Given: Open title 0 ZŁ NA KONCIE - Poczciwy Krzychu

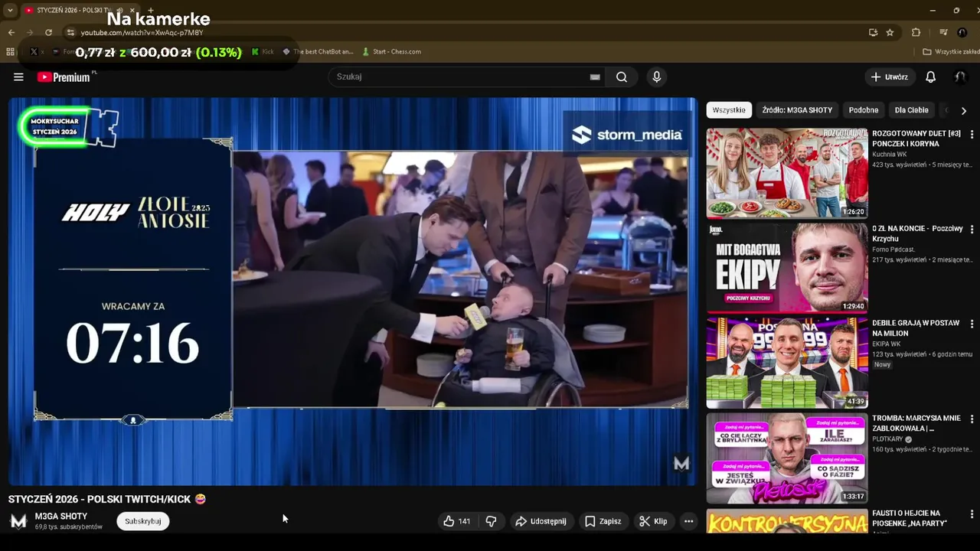Looking at the screenshot, I should click(x=917, y=233).
